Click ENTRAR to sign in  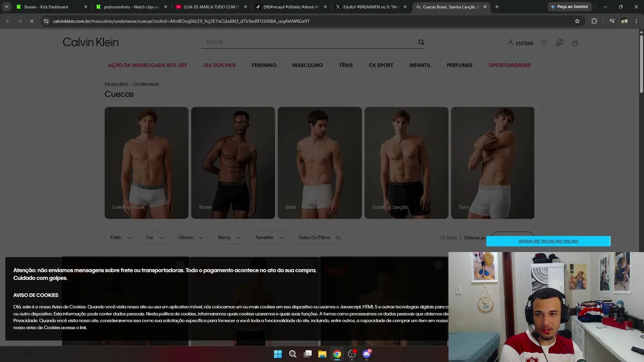[x=525, y=44]
